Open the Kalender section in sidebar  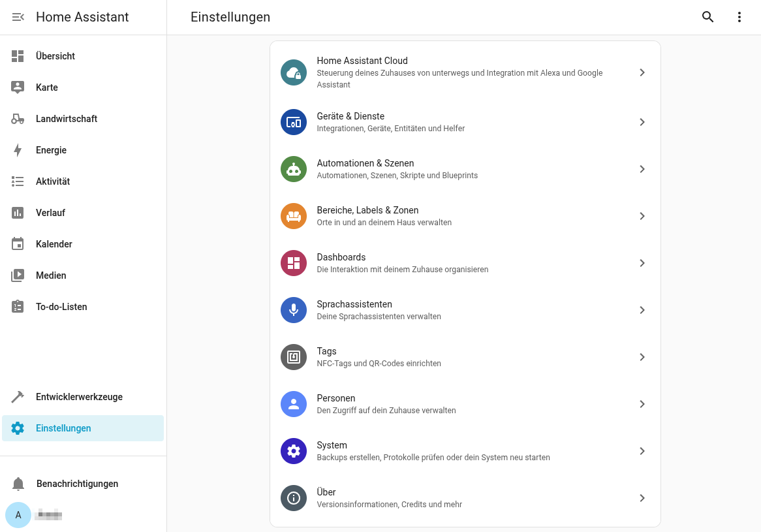[54, 244]
